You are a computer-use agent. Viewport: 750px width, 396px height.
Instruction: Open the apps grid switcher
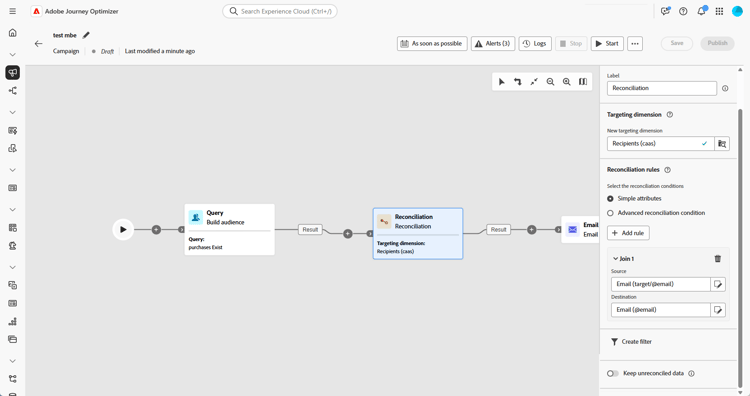719,11
